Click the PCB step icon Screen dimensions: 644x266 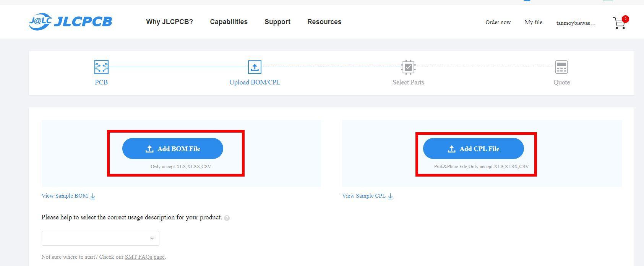tap(101, 67)
